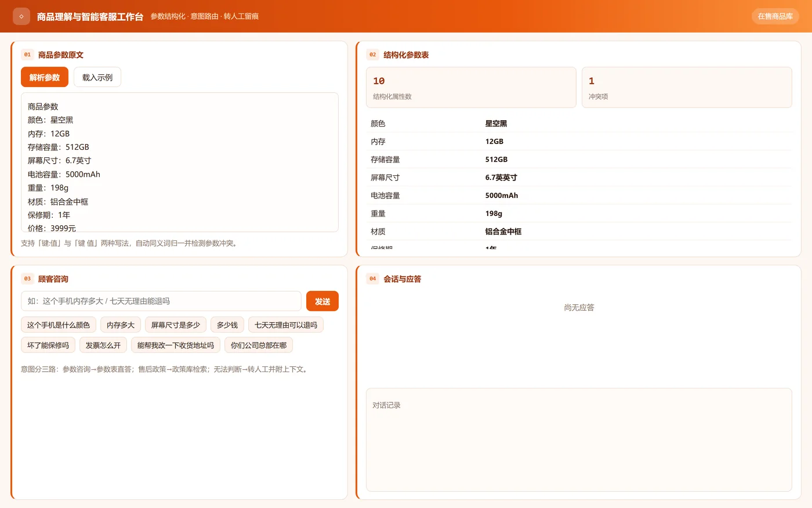The height and width of the screenshot is (508, 812).
Task: Click the 198g value in parameter table
Action: click(x=494, y=214)
